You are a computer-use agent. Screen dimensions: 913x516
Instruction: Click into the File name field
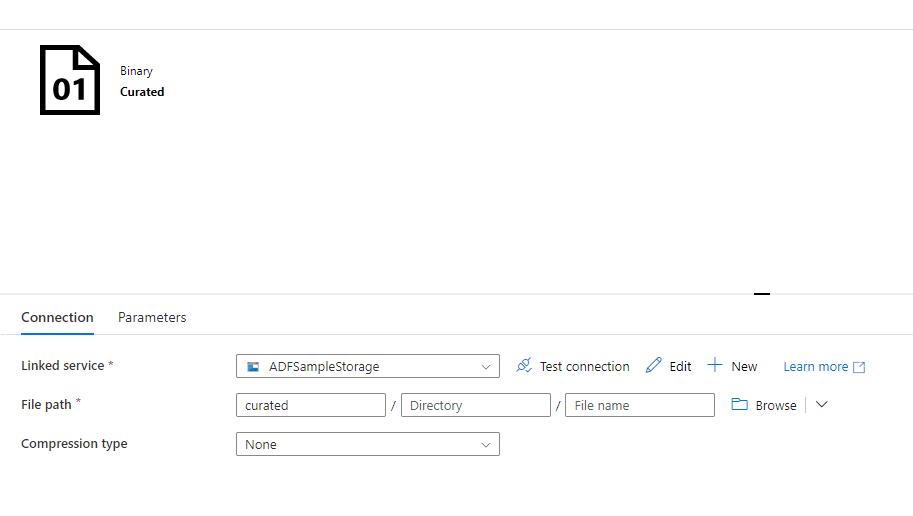pos(640,405)
